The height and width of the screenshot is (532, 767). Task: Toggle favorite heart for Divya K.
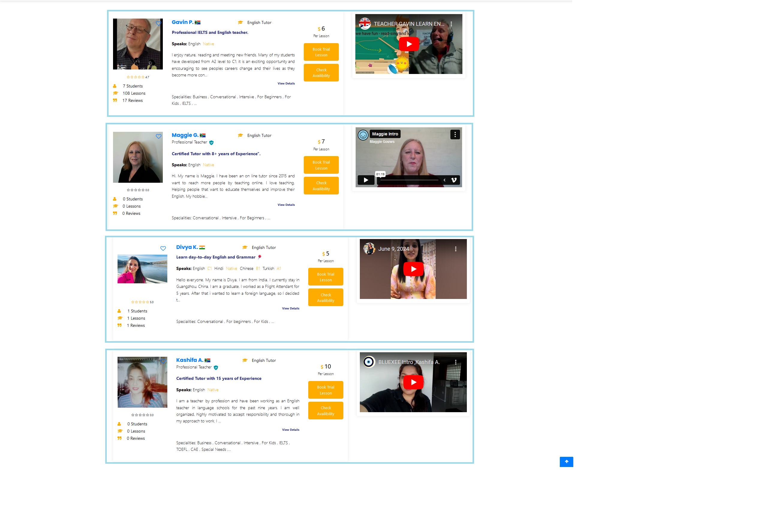(x=163, y=248)
